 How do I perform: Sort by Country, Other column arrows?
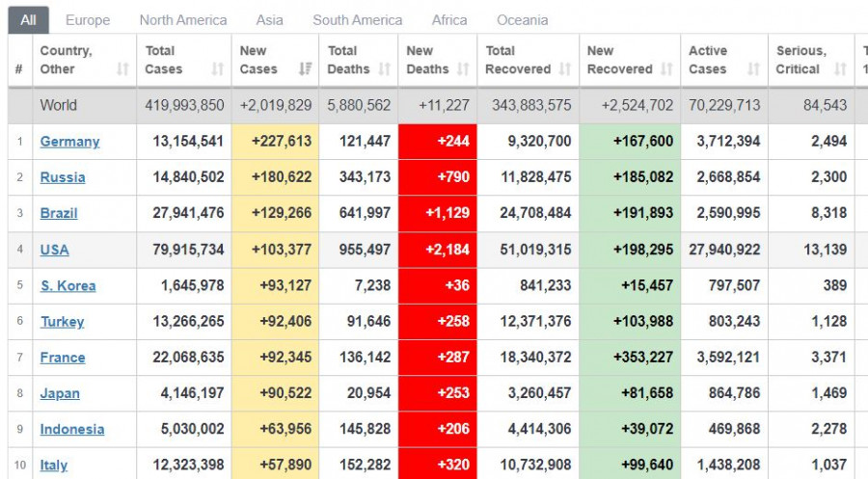point(122,69)
